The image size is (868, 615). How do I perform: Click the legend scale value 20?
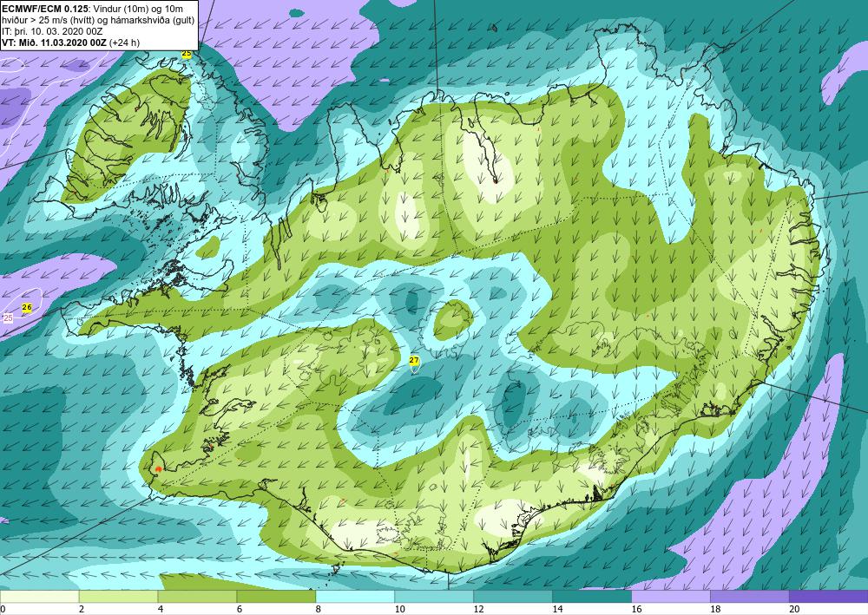click(x=794, y=609)
